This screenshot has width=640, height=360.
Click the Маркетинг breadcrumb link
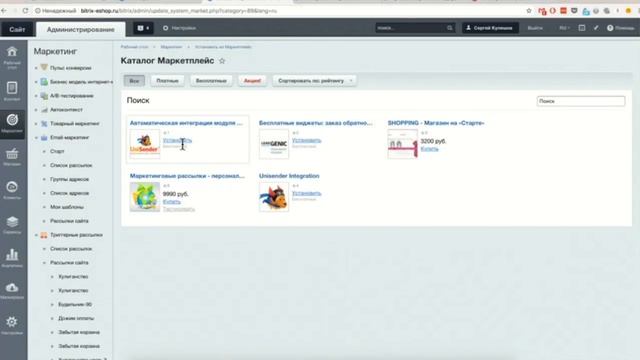[x=171, y=47]
